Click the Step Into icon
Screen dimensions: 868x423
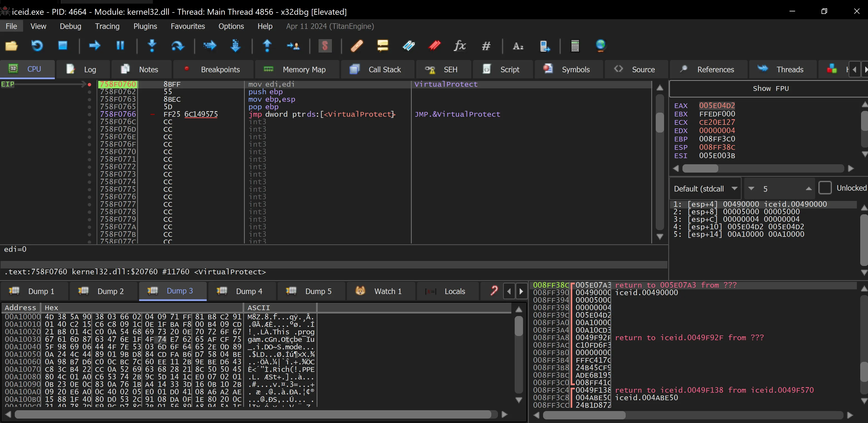pyautogui.click(x=152, y=45)
